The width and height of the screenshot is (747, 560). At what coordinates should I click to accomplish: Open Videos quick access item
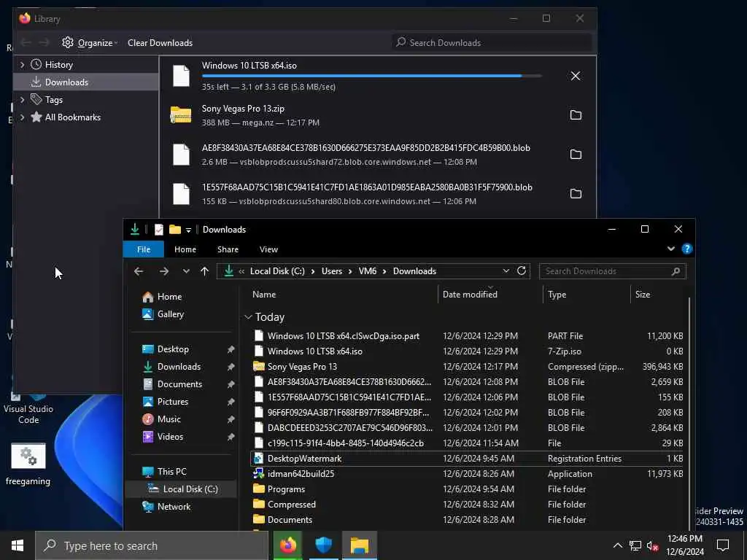pos(163,437)
